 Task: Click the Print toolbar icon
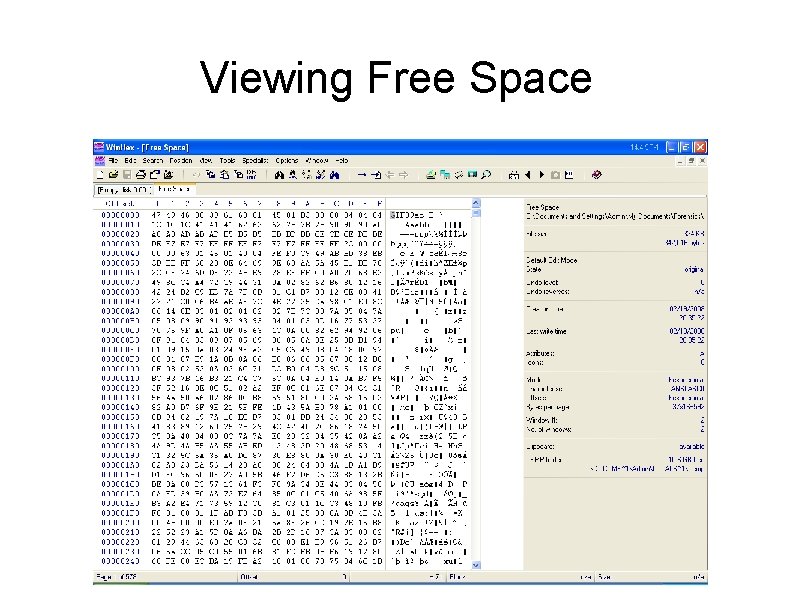click(141, 175)
